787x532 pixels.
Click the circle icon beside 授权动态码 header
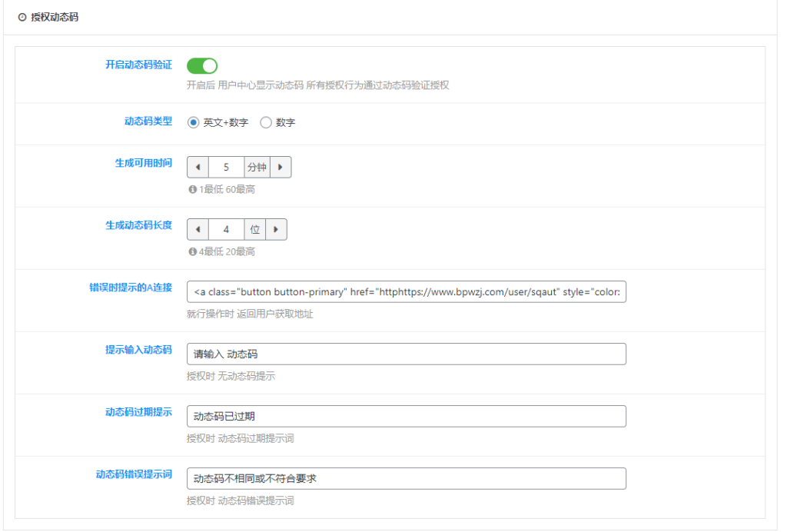click(22, 17)
